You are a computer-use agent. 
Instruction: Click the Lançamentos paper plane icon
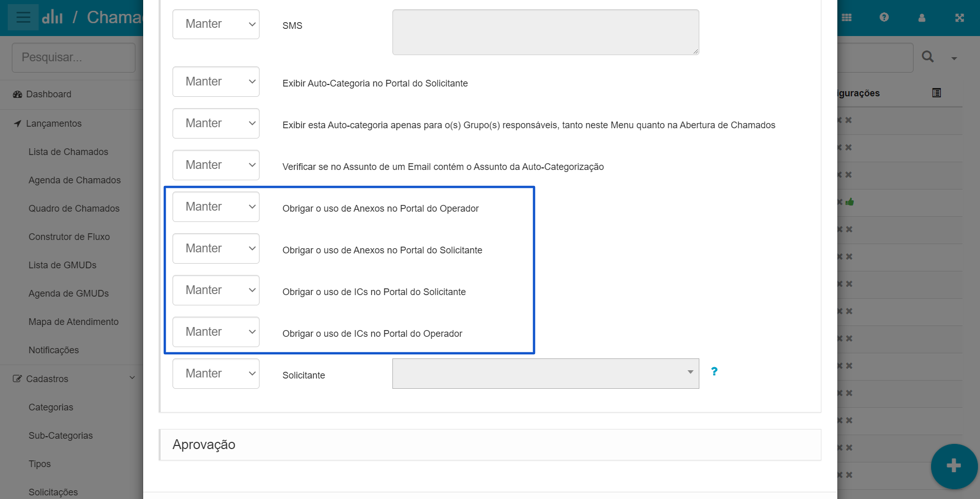pos(18,124)
